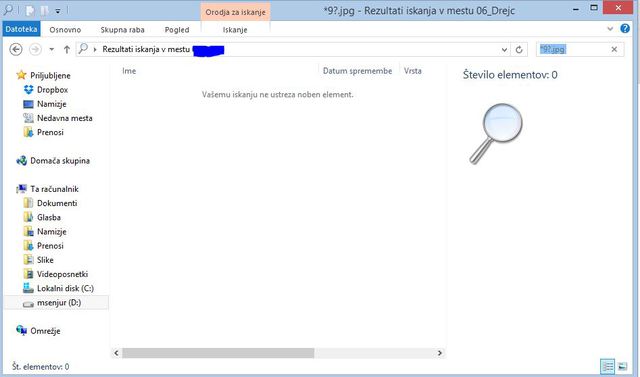The width and height of the screenshot is (640, 377).
Task: Clear the *9?.jpg search box
Action: 614,49
